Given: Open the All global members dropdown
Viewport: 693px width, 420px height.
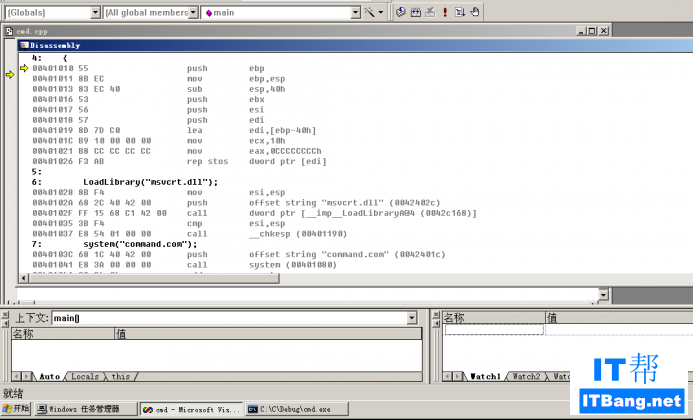Looking at the screenshot, I should [x=193, y=12].
